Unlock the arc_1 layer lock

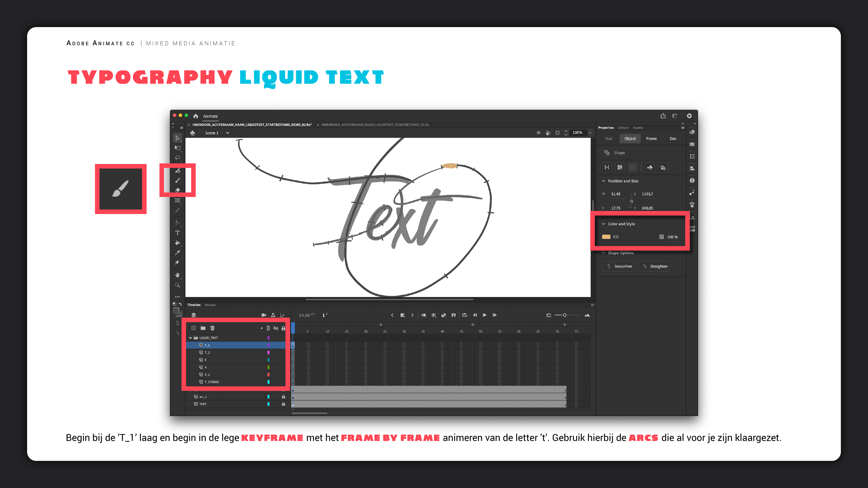[x=283, y=397]
